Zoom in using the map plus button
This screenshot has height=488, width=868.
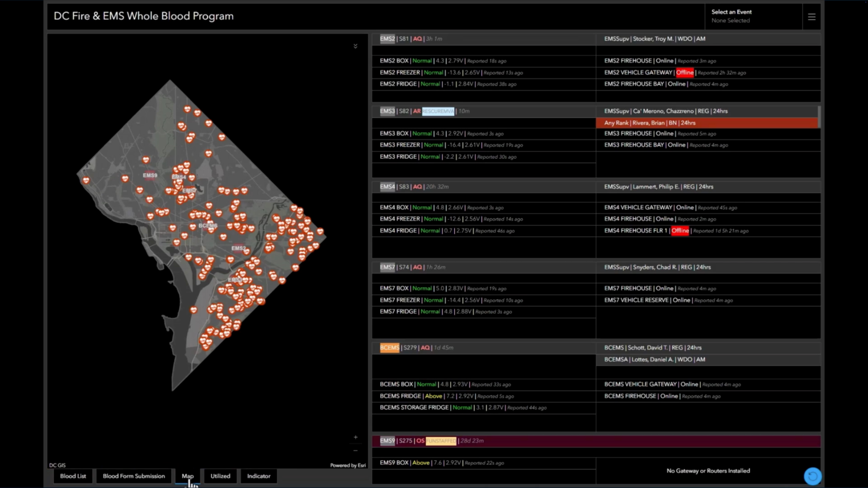(355, 437)
